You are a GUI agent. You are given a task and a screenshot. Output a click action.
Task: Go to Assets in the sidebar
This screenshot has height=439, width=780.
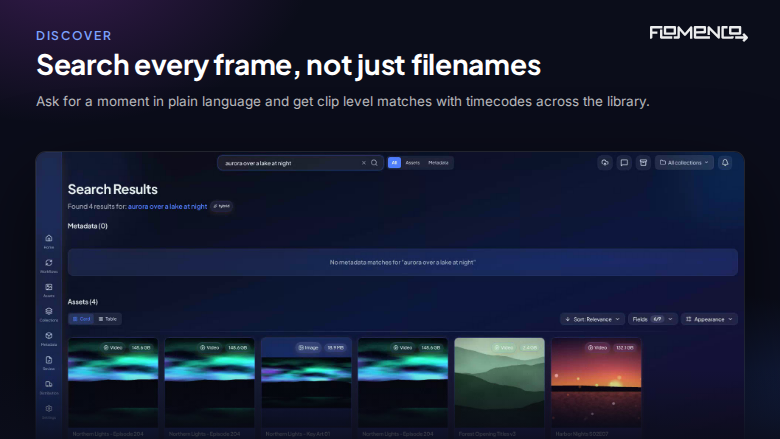click(x=49, y=290)
